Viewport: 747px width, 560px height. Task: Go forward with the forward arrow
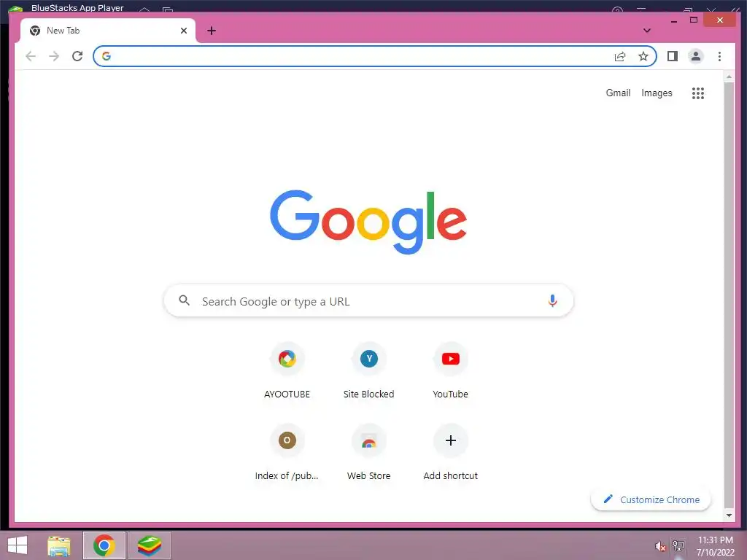pos(54,56)
